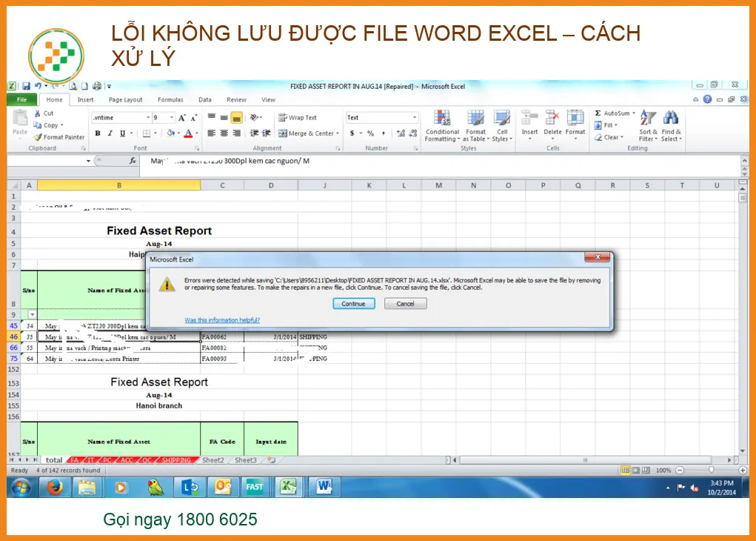
Task: Click the Find & Select binoculars
Action: (x=671, y=126)
